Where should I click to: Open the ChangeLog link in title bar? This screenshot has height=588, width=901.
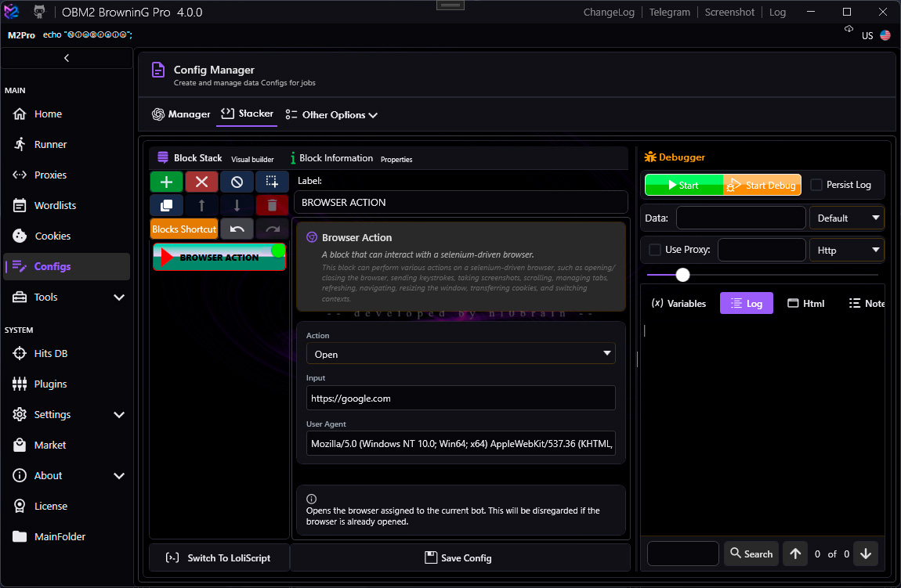609,12
